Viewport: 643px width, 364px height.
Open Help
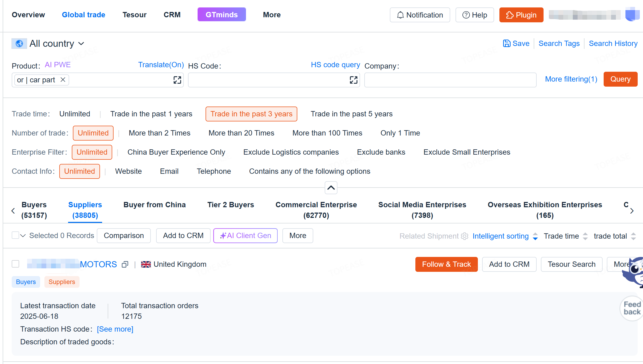tap(475, 15)
